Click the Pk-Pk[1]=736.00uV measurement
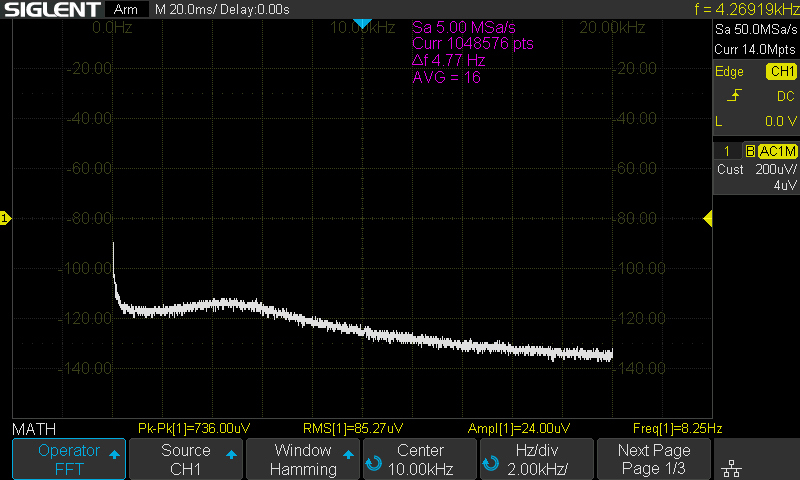 [x=194, y=428]
